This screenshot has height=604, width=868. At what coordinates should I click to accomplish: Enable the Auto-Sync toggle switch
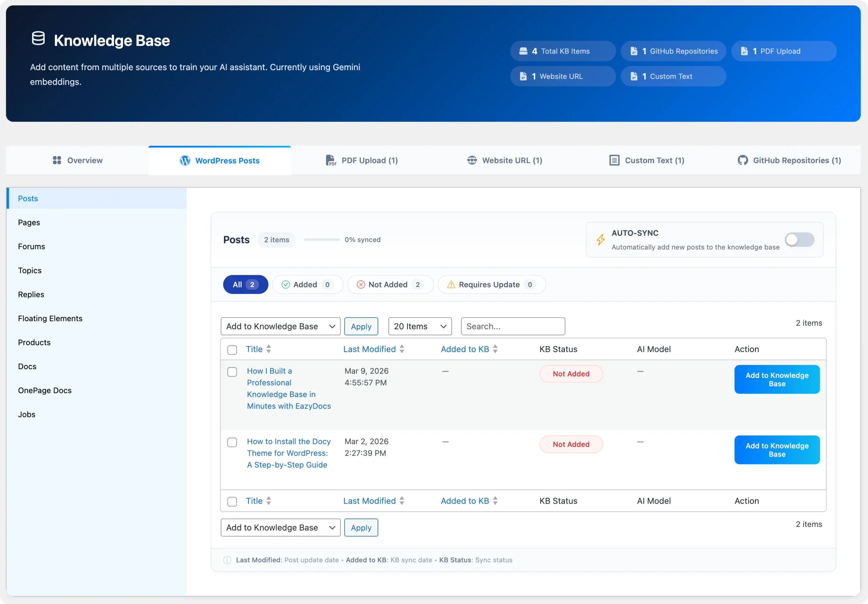pos(799,240)
